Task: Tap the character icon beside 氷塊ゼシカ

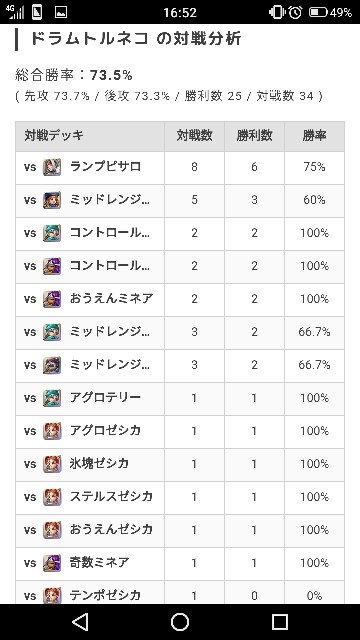Action: 52,464
